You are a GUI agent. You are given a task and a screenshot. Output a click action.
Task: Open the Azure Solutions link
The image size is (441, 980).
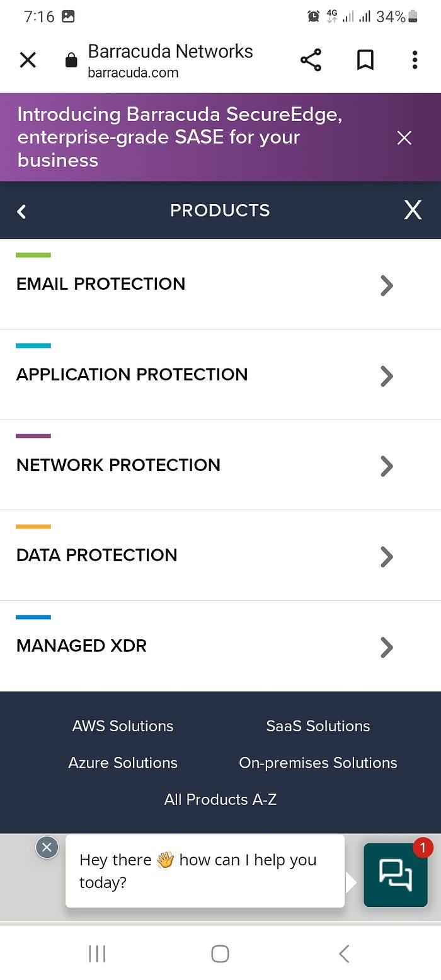(123, 763)
